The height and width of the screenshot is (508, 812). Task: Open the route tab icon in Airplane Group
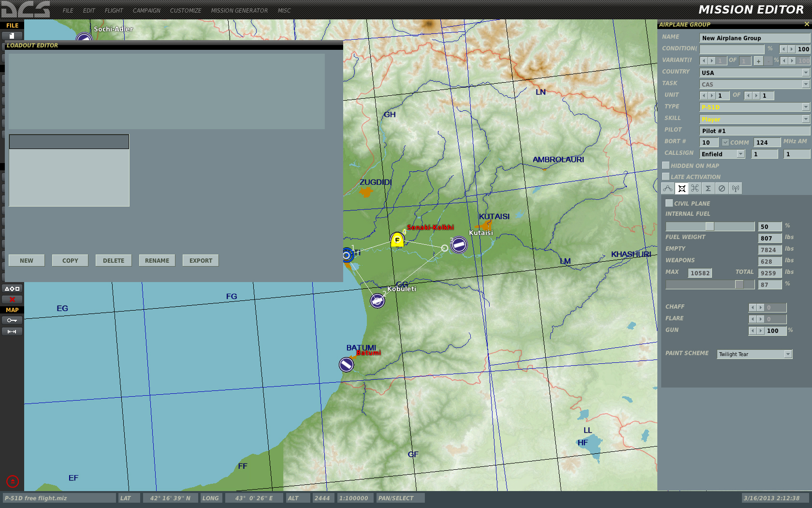pyautogui.click(x=667, y=189)
